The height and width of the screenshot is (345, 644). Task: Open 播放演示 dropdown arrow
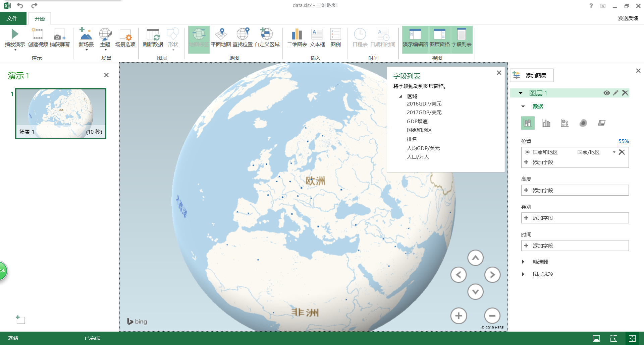(x=15, y=50)
